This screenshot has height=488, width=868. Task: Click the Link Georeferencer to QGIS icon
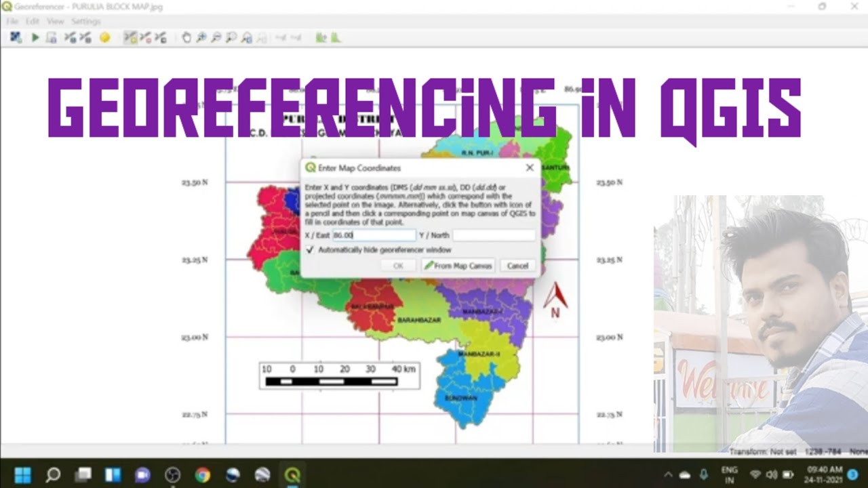pos(279,37)
